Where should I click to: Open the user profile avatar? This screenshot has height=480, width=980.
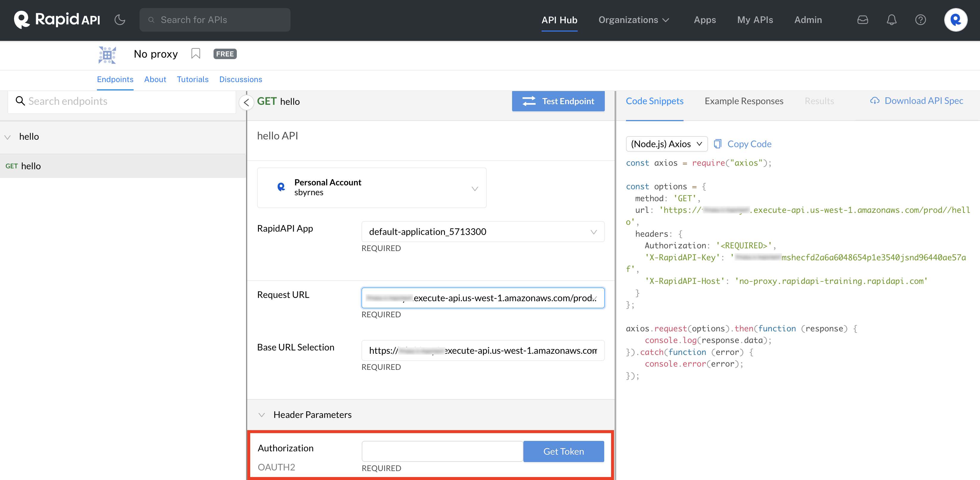956,20
